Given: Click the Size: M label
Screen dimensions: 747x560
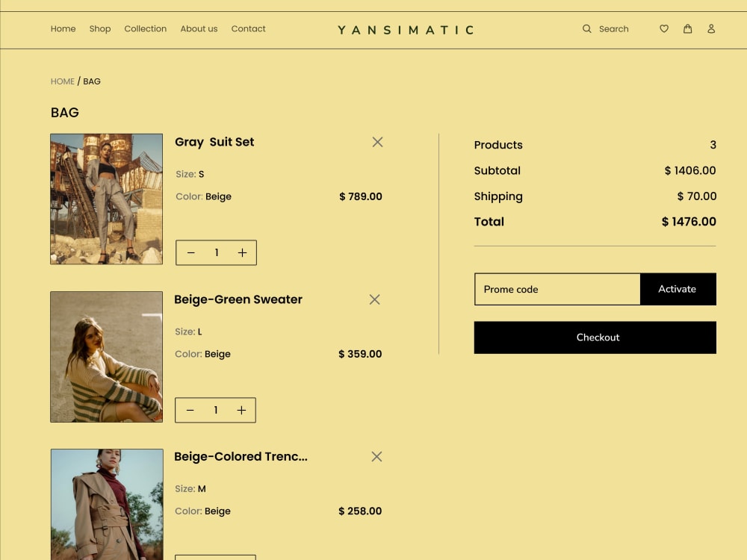Looking at the screenshot, I should (190, 488).
